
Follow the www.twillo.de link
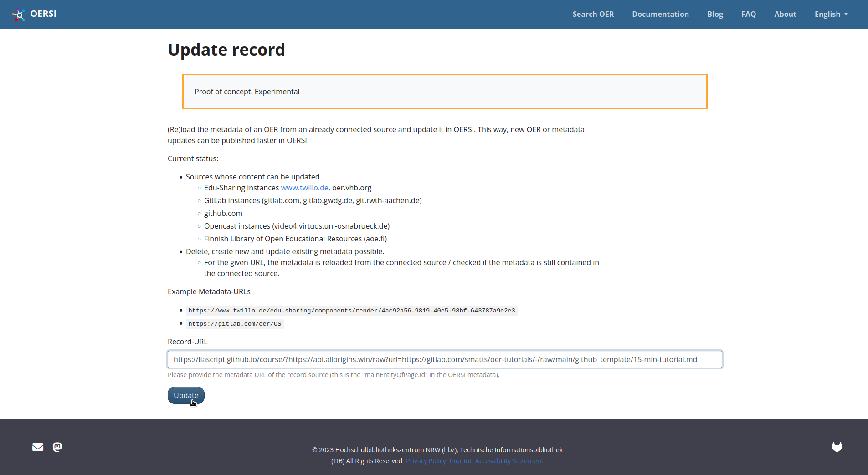tap(304, 187)
